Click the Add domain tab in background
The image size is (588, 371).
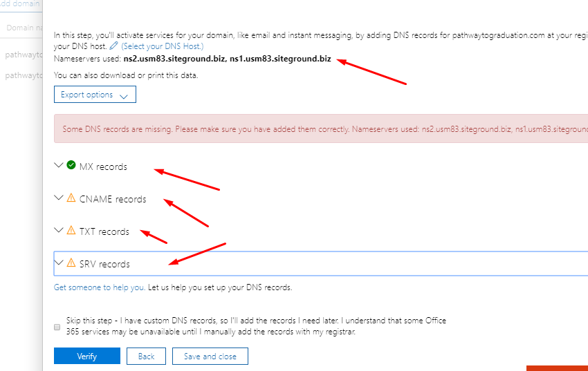click(x=20, y=4)
